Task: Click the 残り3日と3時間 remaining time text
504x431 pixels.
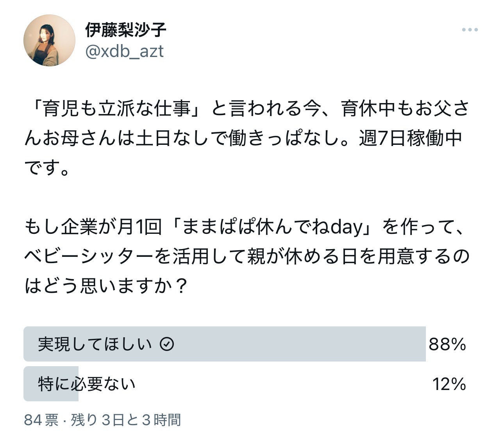Action: pyautogui.click(x=126, y=420)
